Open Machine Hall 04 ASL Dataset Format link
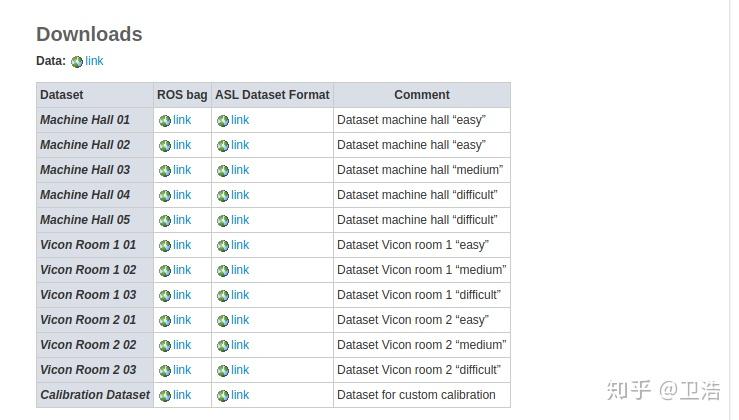739x420 pixels. pyautogui.click(x=240, y=195)
